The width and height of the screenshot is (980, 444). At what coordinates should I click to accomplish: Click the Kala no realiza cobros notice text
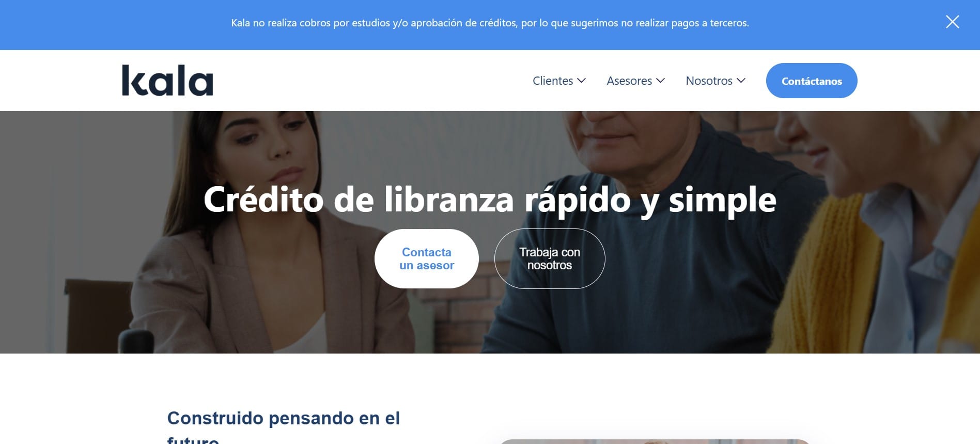[x=490, y=23]
